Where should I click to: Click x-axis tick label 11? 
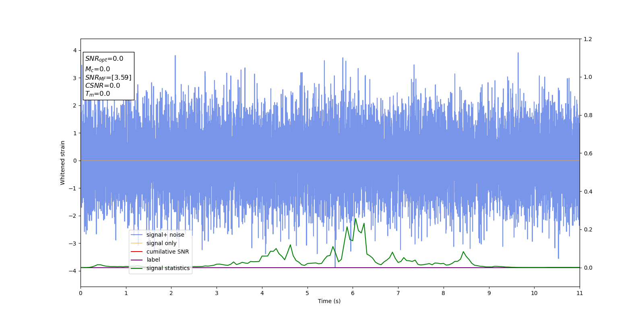coord(580,293)
